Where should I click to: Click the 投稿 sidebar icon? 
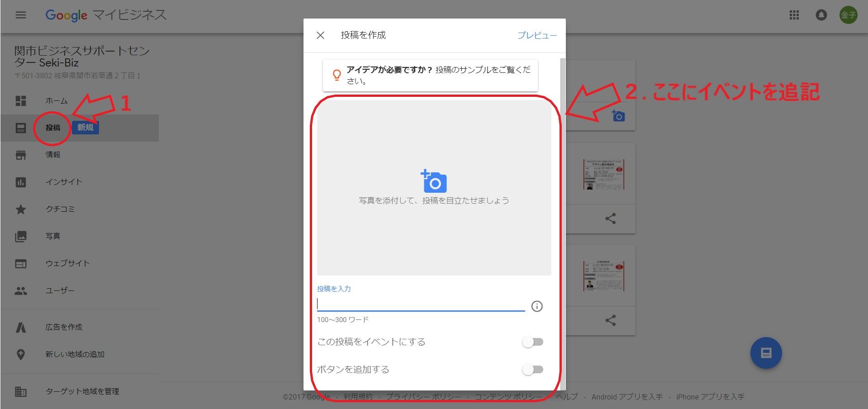tap(21, 128)
